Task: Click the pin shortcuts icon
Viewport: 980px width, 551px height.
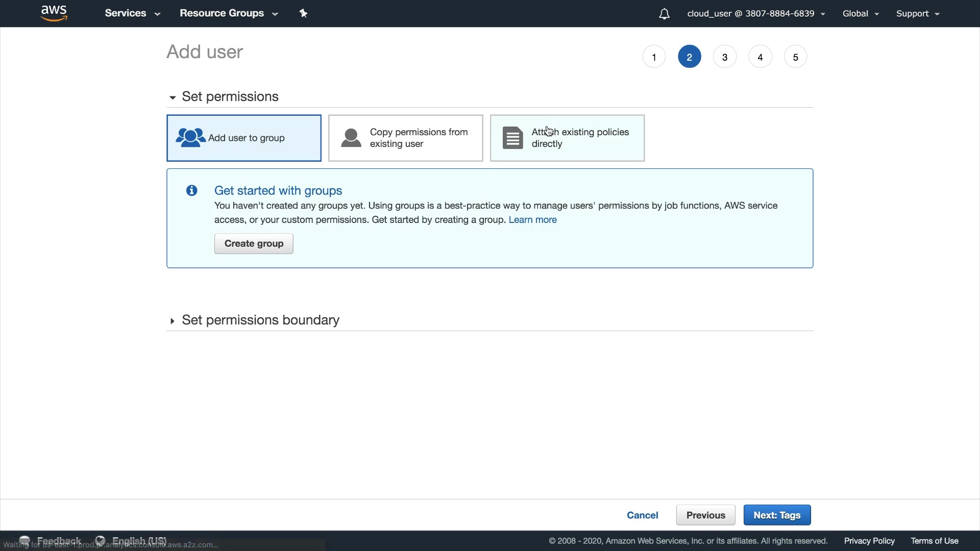Action: coord(303,13)
